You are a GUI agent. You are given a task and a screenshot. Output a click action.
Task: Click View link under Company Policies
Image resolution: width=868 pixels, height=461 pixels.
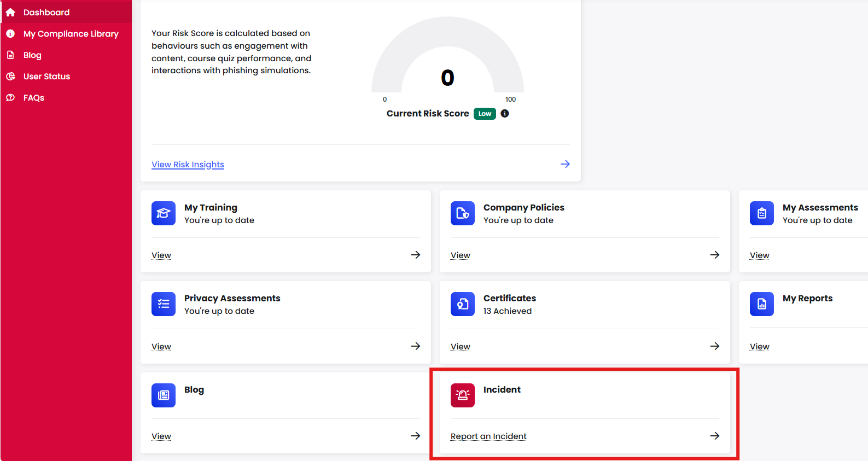tap(461, 255)
